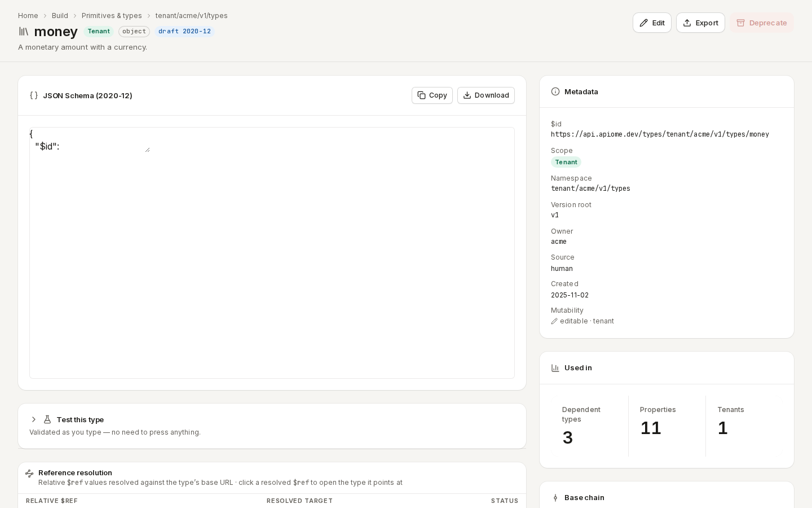Open the Edit button
Viewport: 812px width, 508px height.
652,23
